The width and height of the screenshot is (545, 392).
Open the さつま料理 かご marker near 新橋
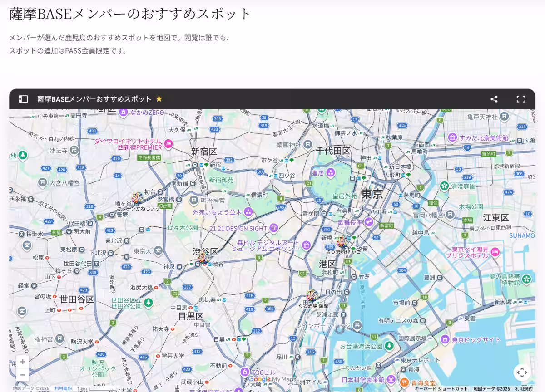click(342, 241)
